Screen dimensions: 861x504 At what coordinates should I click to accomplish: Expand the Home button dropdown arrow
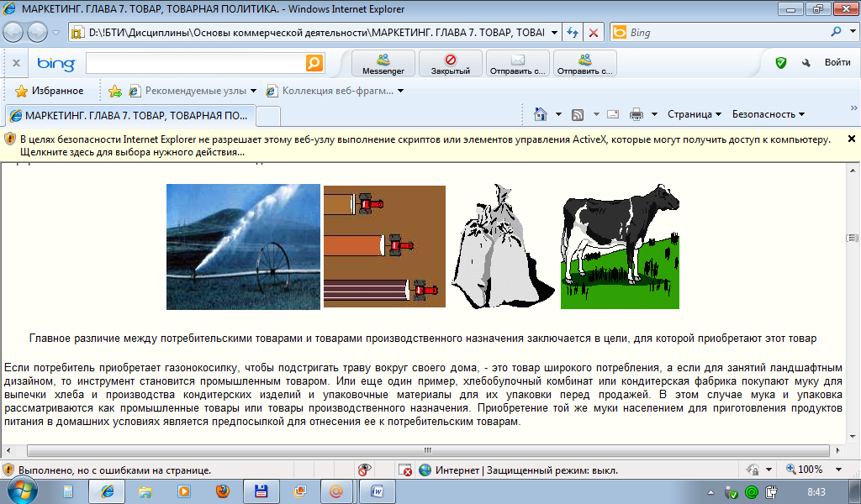tap(558, 114)
